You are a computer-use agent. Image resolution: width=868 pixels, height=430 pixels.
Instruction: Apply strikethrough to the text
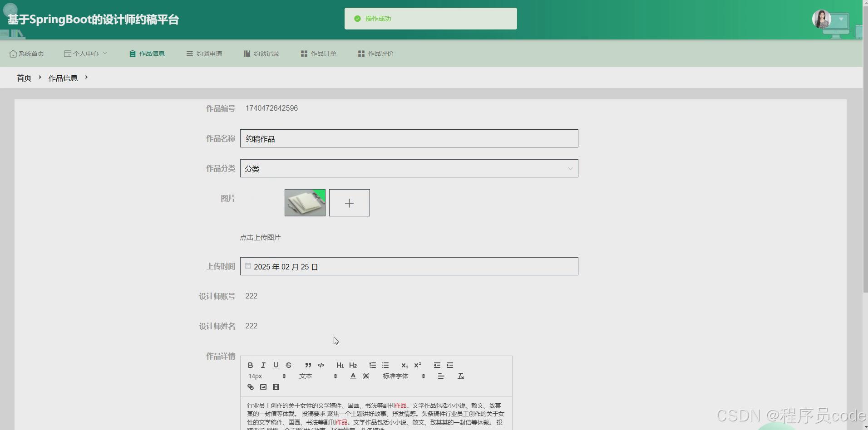point(289,365)
